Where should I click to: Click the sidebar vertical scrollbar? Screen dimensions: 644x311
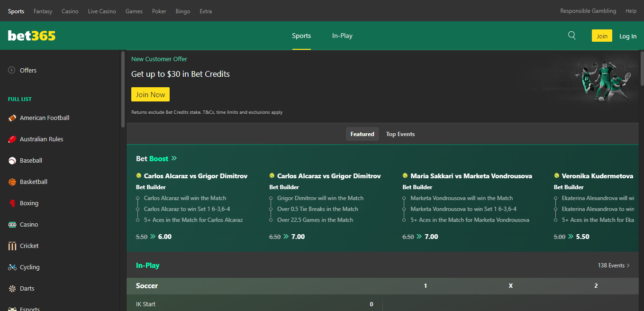[x=123, y=89]
